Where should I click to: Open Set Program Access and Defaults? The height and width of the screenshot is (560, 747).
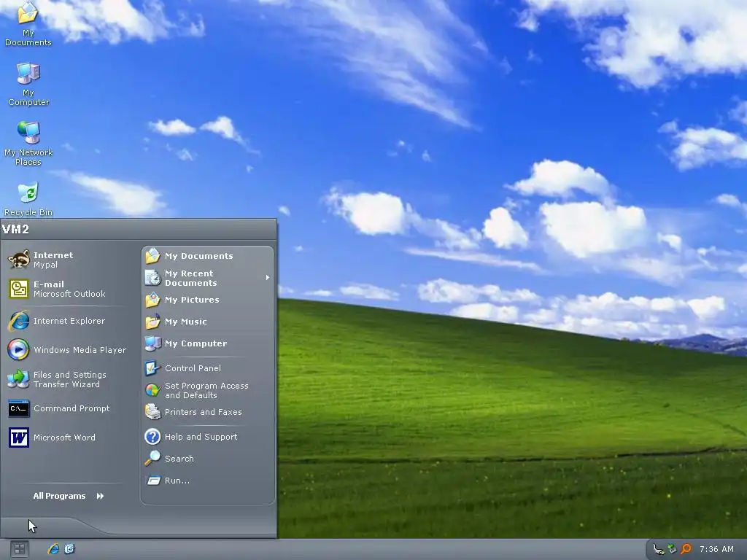(208, 390)
